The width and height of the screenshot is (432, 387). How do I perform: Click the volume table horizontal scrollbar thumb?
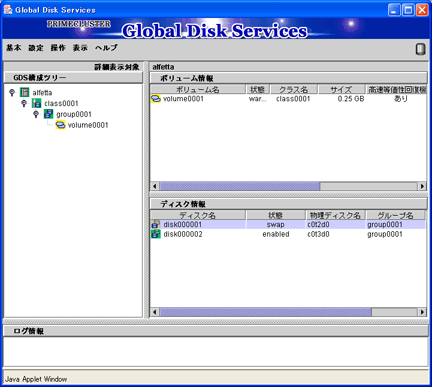(240, 186)
